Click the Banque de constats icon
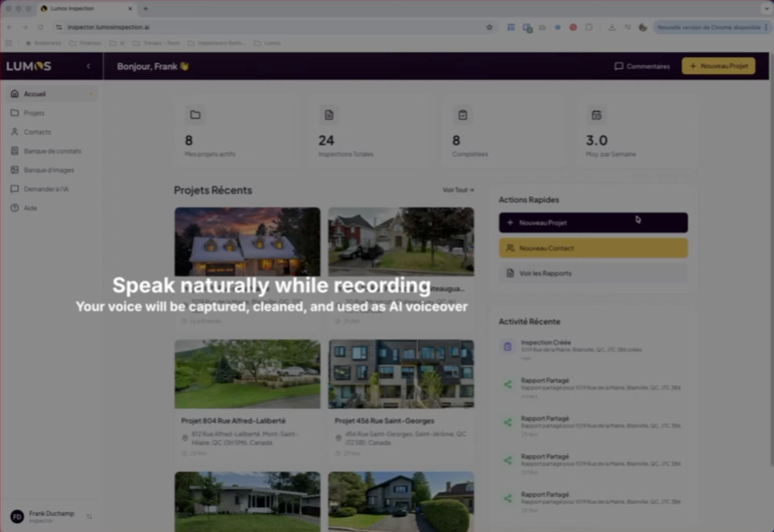 15,151
